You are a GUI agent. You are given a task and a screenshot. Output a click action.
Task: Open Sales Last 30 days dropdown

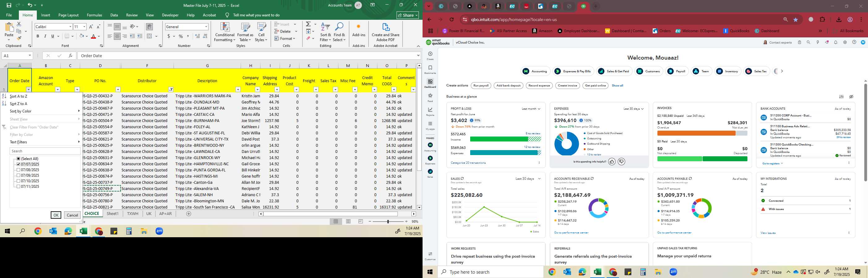[528, 179]
